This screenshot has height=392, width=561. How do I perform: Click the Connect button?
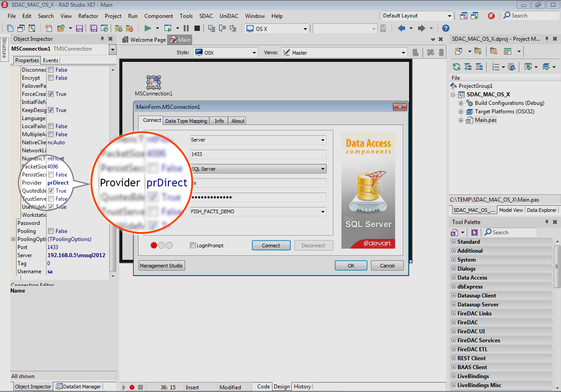click(x=271, y=246)
